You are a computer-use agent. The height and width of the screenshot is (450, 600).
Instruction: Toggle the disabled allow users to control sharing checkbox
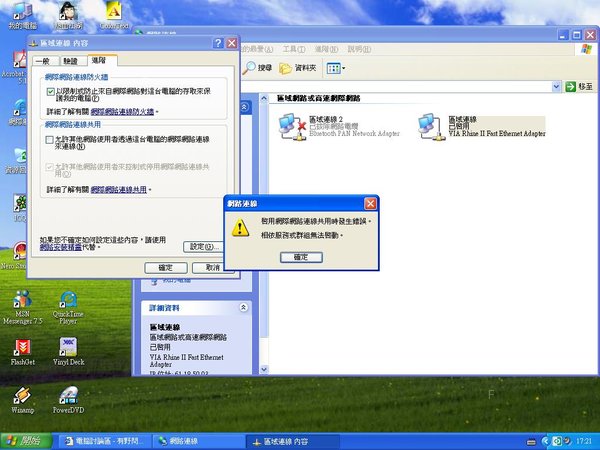(49, 167)
